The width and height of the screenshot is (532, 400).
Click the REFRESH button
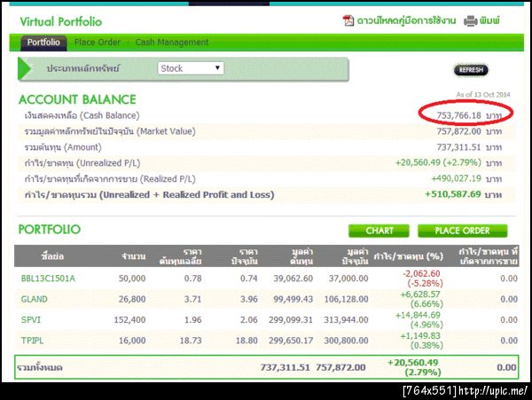point(471,70)
